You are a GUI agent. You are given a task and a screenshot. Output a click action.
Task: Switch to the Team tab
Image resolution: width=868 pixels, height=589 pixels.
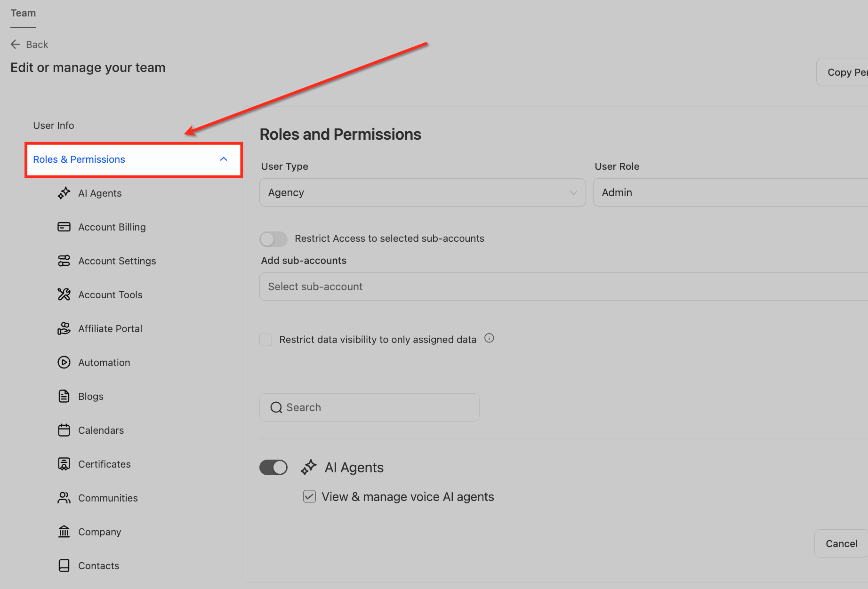point(23,13)
